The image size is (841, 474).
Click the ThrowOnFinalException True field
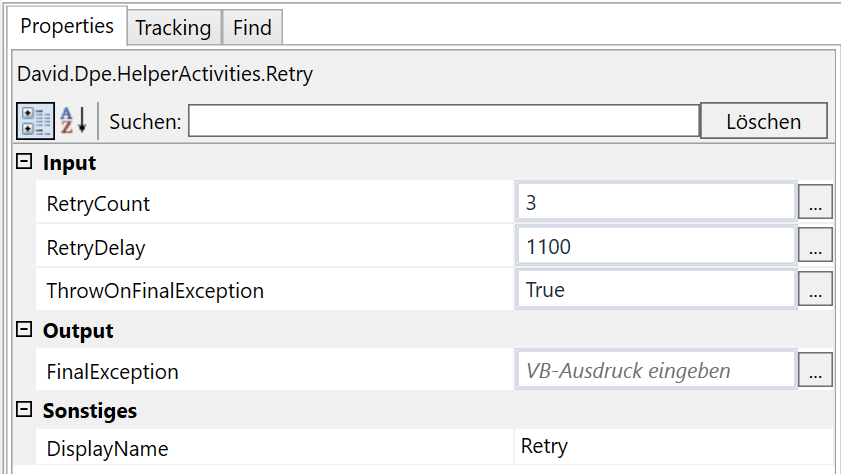click(656, 290)
